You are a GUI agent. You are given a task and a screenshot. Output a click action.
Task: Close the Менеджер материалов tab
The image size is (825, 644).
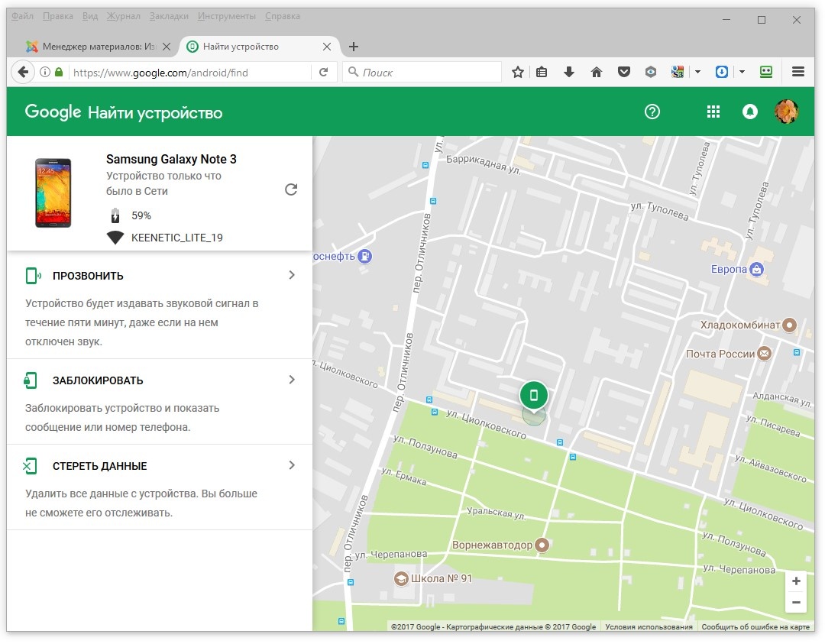point(167,47)
